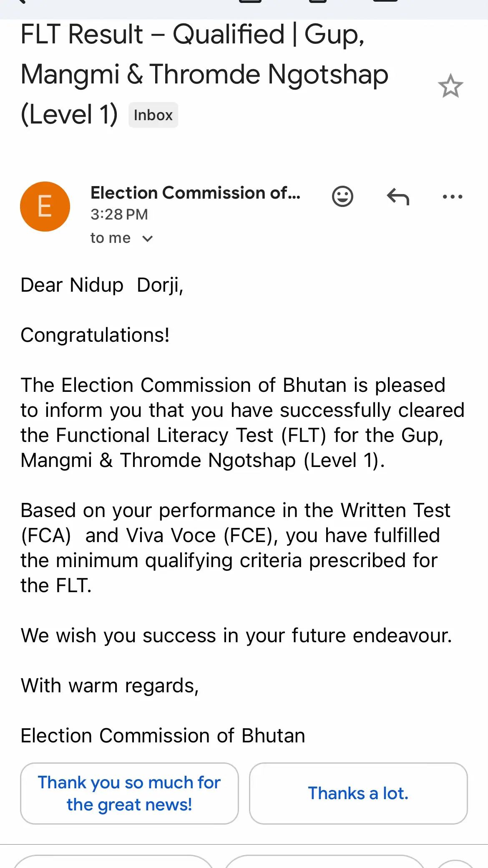Send 'Thank you so much for the great news!' reply
This screenshot has width=488, height=868.
point(129,793)
